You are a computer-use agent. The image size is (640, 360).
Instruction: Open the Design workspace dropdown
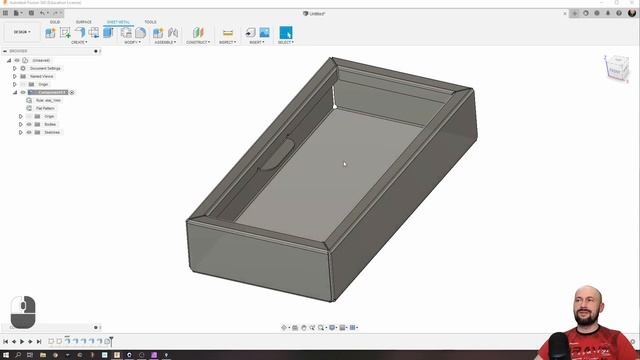[x=22, y=32]
